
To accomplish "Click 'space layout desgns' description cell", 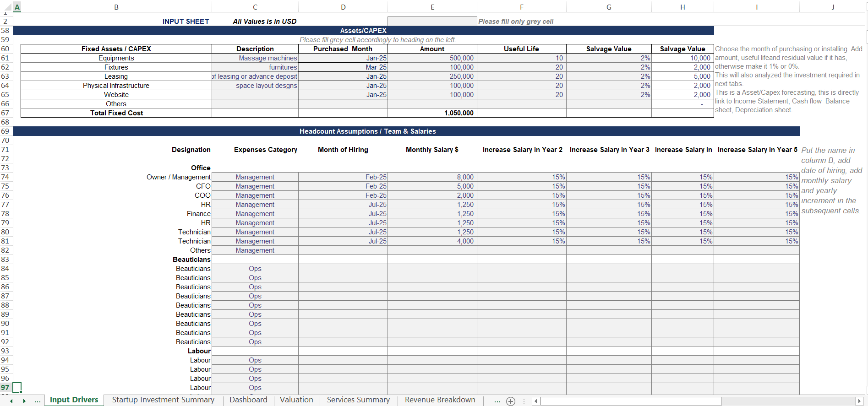I will pyautogui.click(x=255, y=86).
